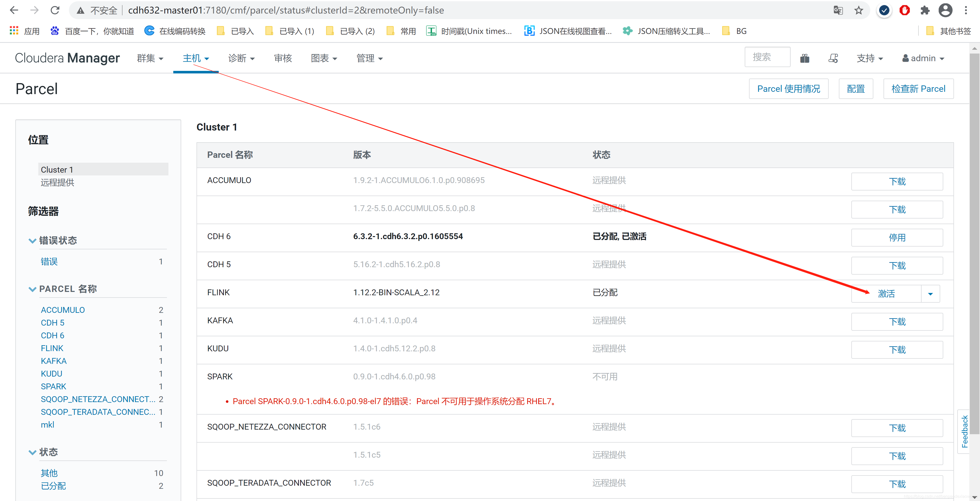Open the 时间戳(Unix timestamp) bookmark

coord(469,31)
